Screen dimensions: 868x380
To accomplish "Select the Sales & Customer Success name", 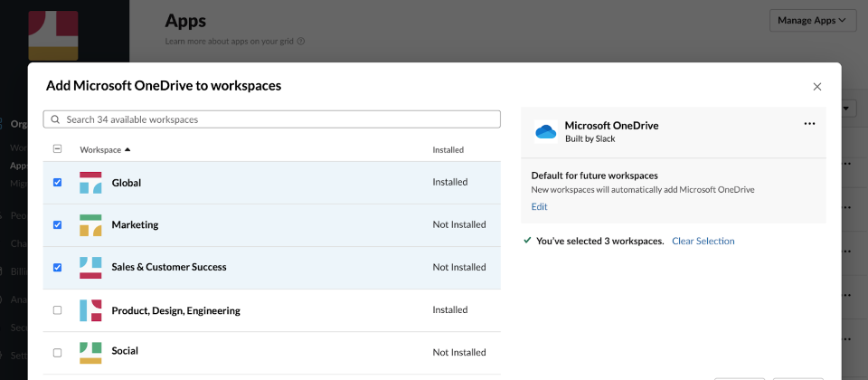I will (x=169, y=267).
